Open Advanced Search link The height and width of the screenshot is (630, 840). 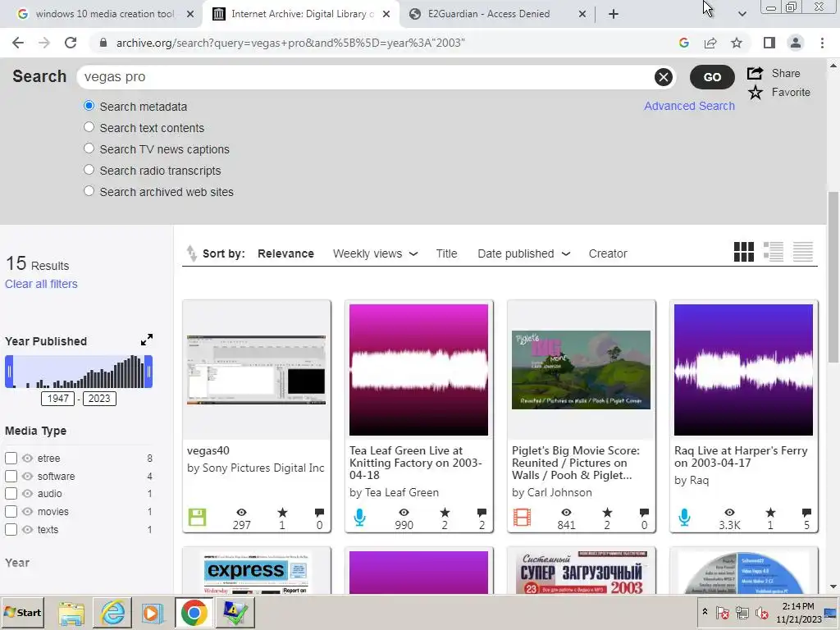tap(689, 106)
